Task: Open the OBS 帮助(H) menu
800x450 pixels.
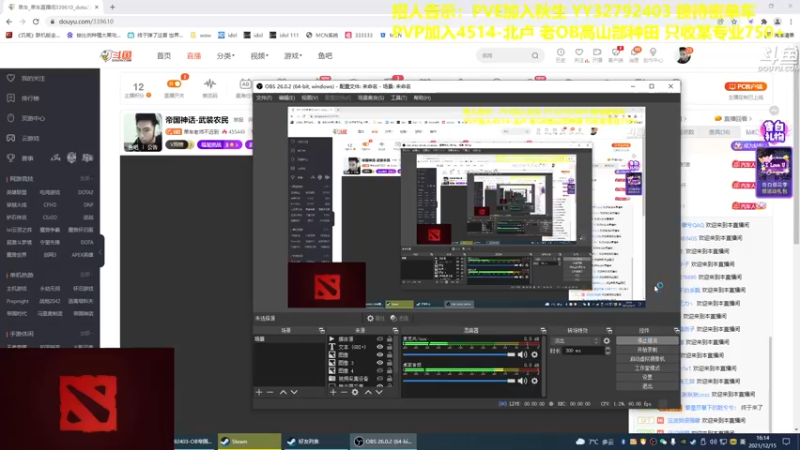Action: click(422, 98)
